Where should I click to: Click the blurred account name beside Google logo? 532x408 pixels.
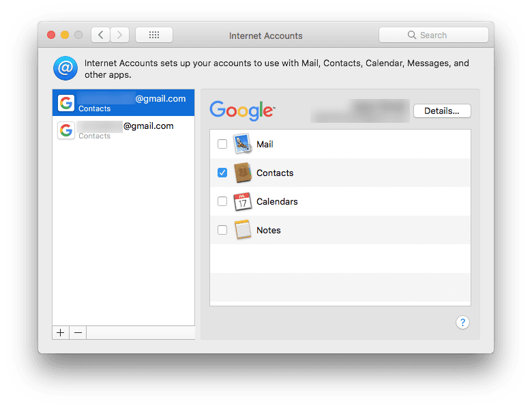(x=360, y=111)
